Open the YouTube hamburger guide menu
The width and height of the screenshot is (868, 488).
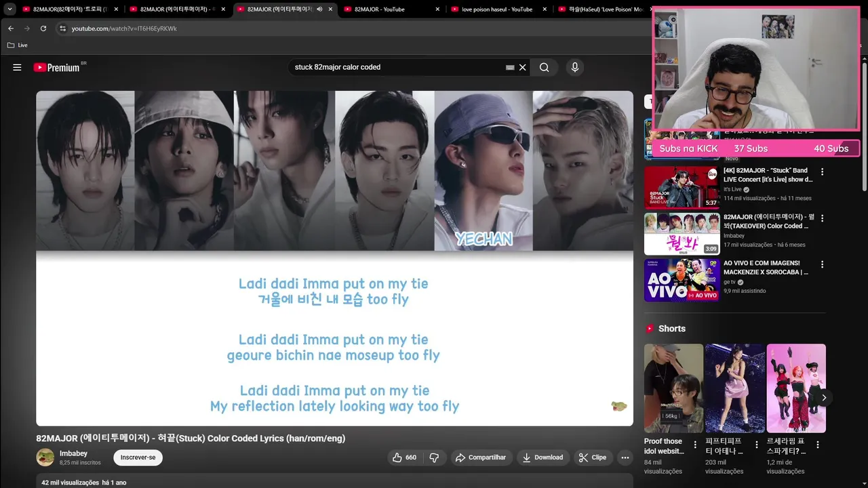coord(17,67)
